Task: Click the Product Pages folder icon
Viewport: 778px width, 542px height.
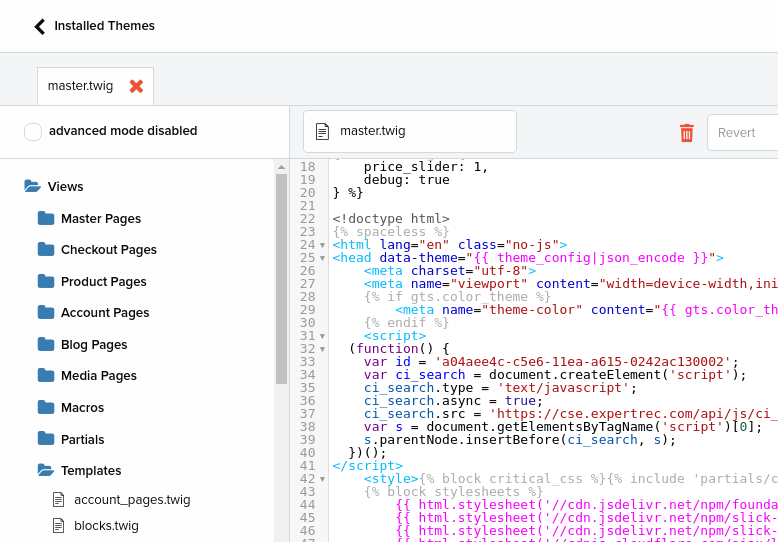Action: [x=46, y=281]
